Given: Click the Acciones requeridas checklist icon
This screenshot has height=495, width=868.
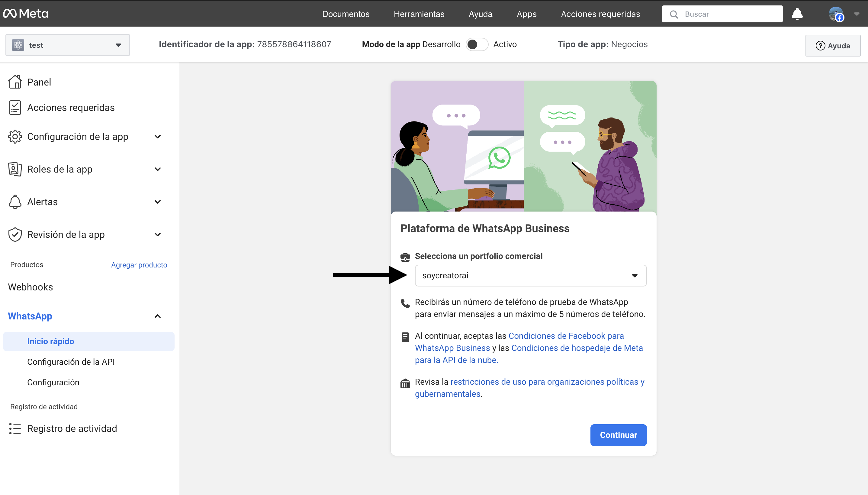Looking at the screenshot, I should tap(15, 108).
